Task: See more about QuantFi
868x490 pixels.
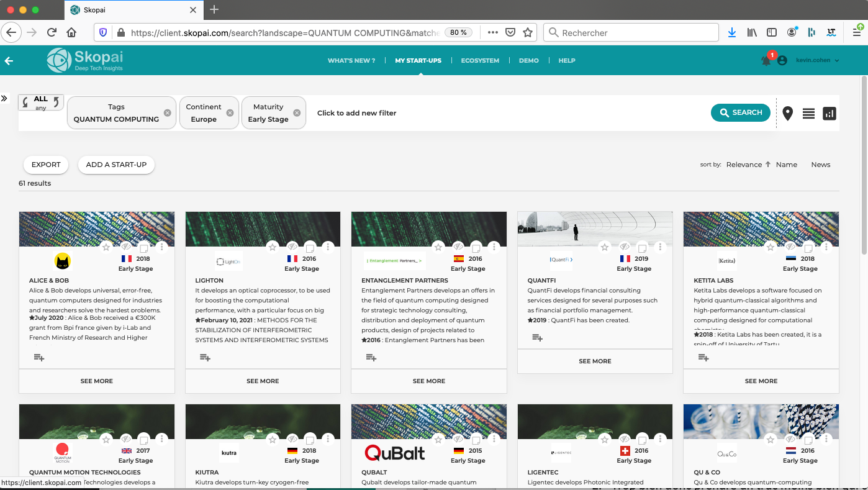Action: (595, 361)
